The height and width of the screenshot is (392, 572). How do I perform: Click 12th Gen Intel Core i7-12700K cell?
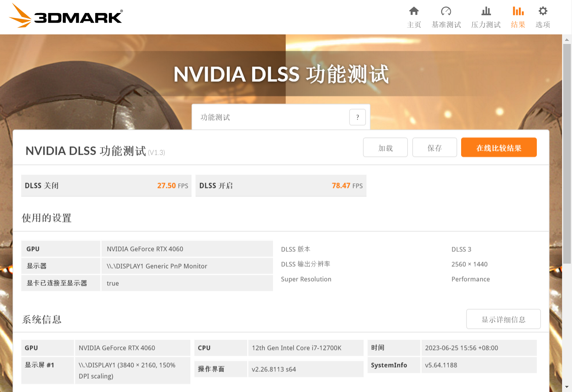pos(306,348)
